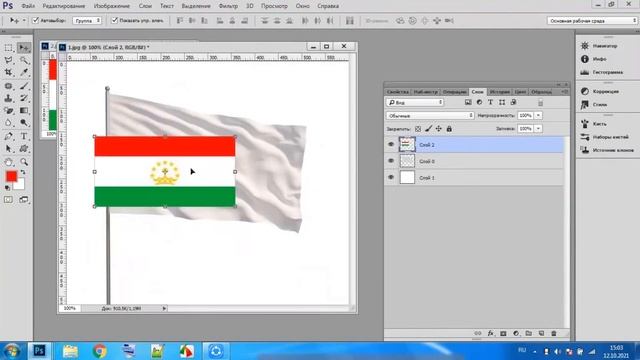This screenshot has width=640, height=360.
Task: Open the Коррекция panel
Action: (600, 91)
